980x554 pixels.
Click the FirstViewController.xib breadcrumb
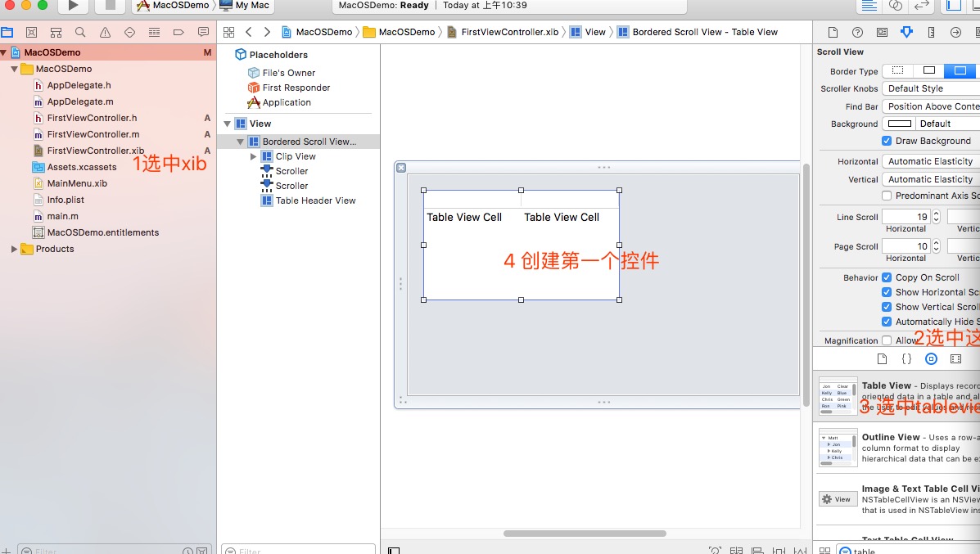tap(504, 32)
